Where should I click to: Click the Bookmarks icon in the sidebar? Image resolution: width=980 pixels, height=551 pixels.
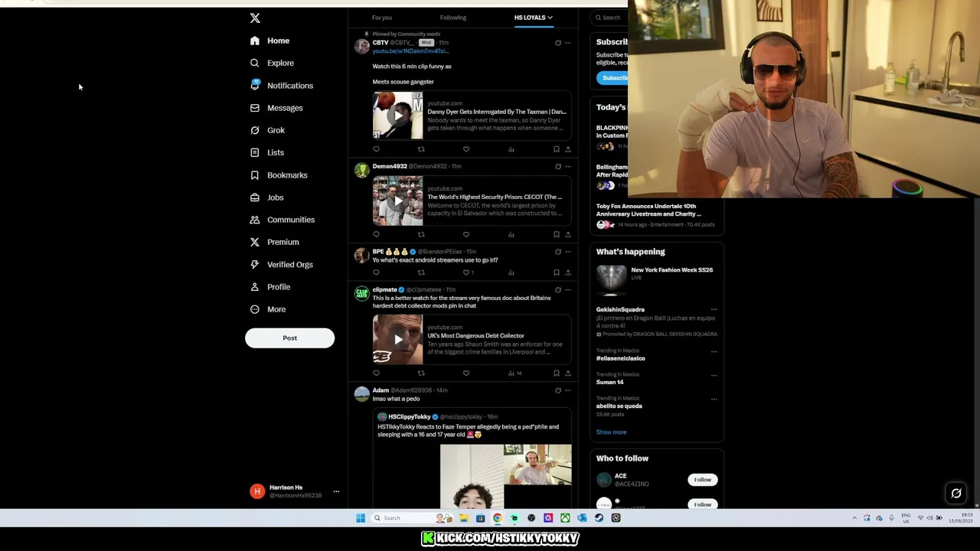[255, 175]
